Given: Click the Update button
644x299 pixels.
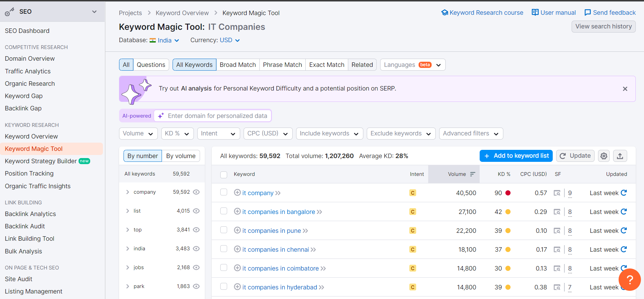Looking at the screenshot, I should tap(575, 156).
